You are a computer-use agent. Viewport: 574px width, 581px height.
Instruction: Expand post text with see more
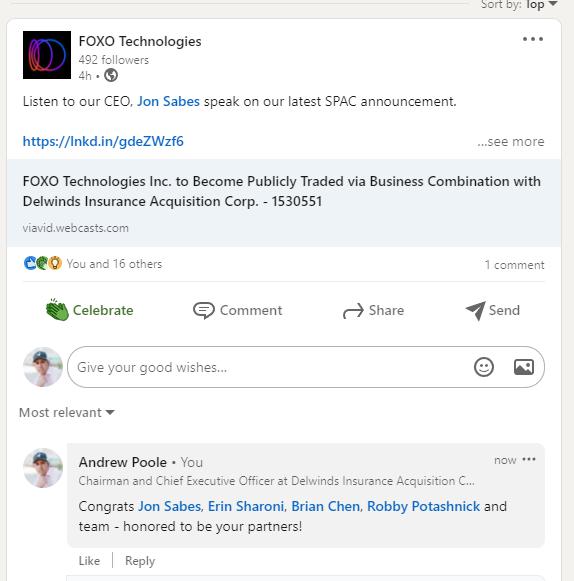coord(511,142)
